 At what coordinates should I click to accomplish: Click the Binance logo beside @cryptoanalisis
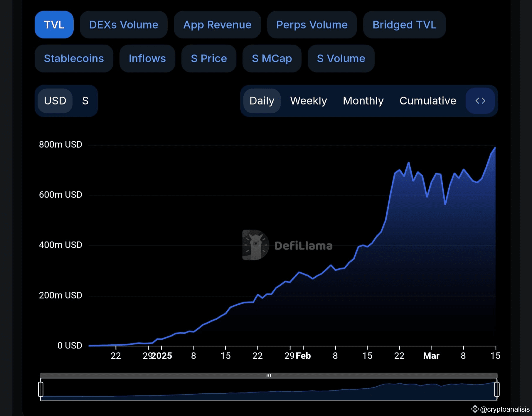pos(475,409)
